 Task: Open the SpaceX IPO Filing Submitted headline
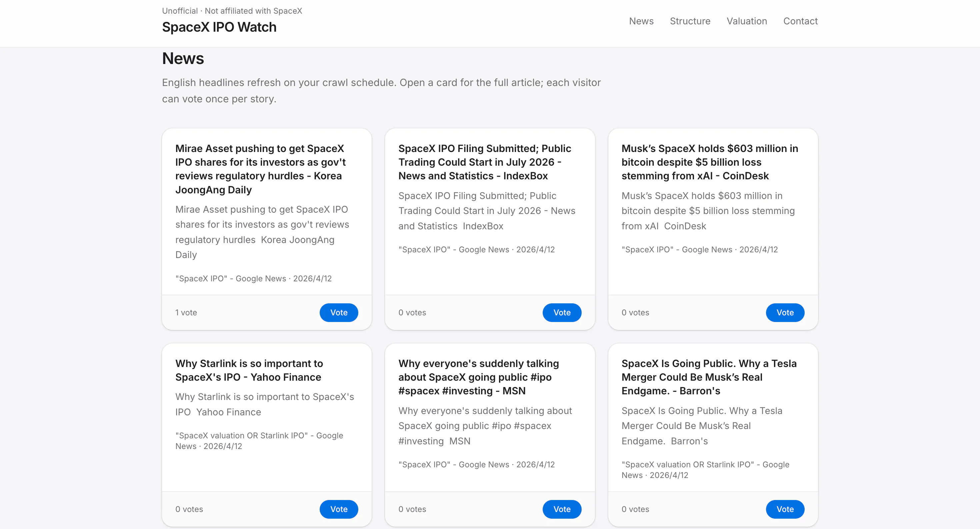point(485,162)
